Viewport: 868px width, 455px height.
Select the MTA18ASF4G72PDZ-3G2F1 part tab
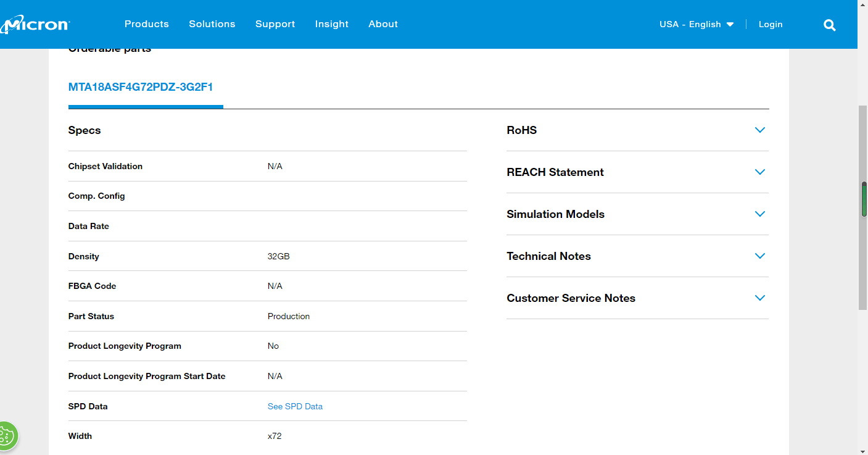pos(141,87)
